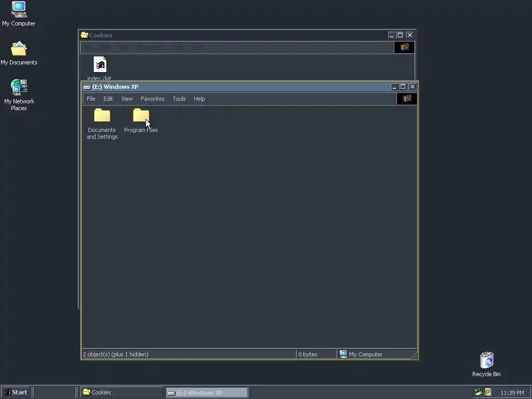
Task: Click folder icon in Cookies title bar
Action: [85, 35]
